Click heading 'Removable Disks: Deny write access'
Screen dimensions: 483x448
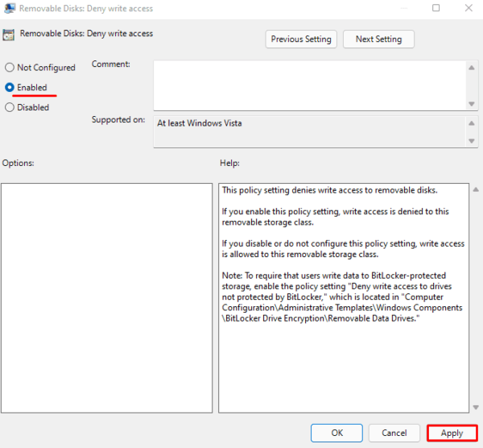click(86, 33)
